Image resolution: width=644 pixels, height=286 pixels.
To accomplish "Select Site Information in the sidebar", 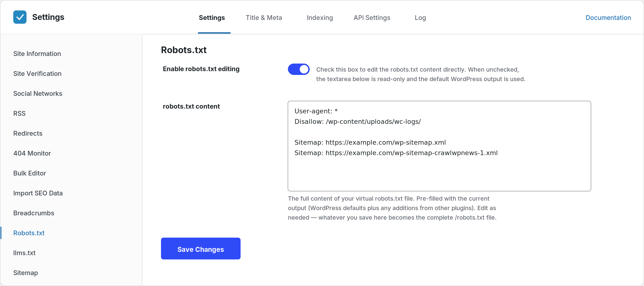I will (37, 54).
